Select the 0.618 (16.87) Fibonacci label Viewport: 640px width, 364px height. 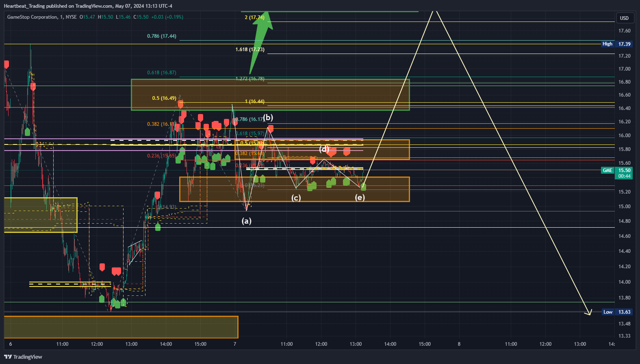[x=162, y=73]
